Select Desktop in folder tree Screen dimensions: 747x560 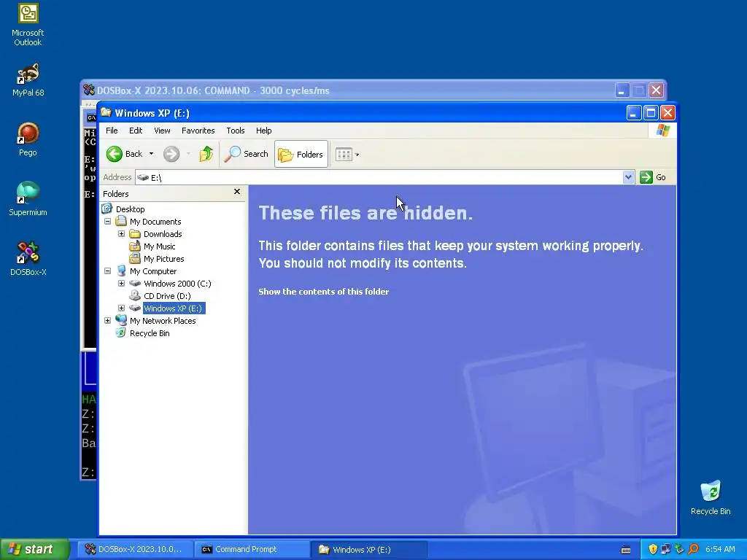130,209
